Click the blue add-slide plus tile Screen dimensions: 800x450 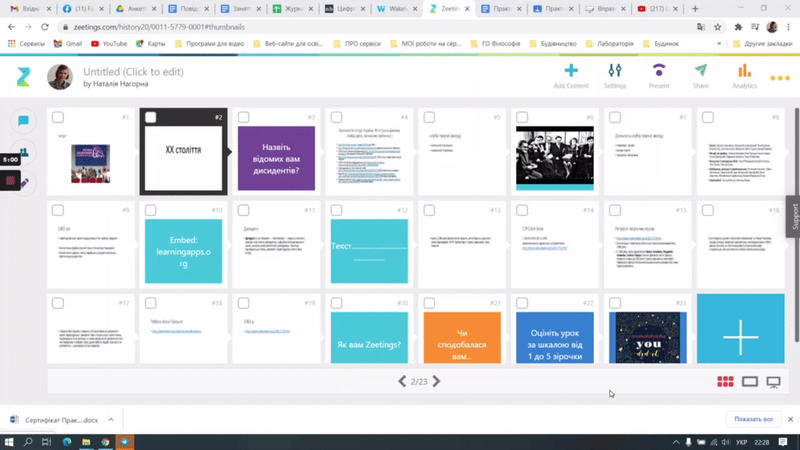tap(740, 329)
